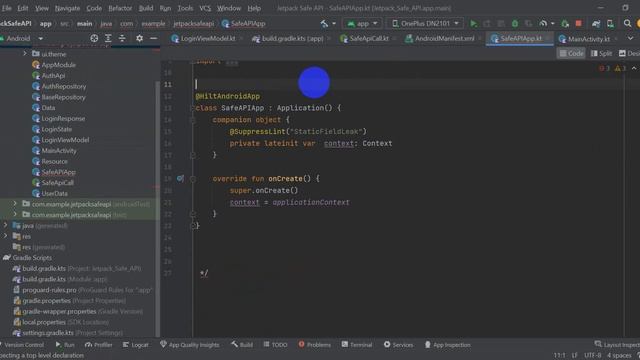Open Version Control tool window
This screenshot has height=360, width=640.
(x=22, y=345)
